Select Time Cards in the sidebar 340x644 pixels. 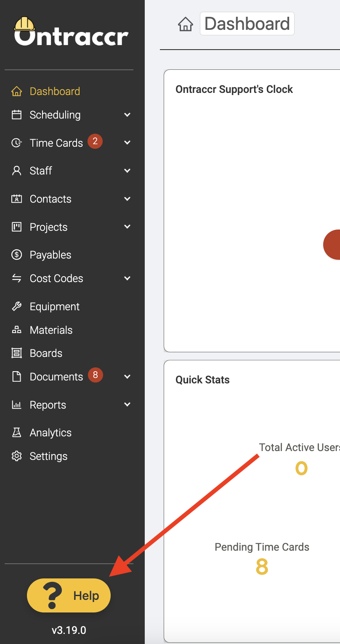click(56, 143)
